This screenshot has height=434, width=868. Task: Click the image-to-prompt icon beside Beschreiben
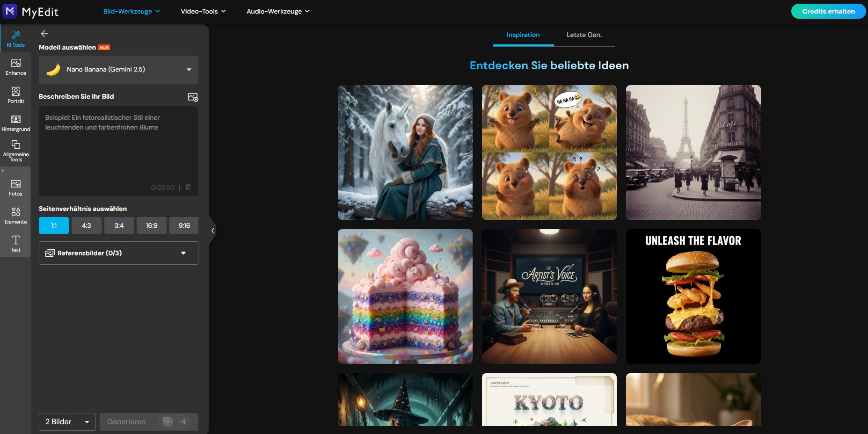click(193, 97)
